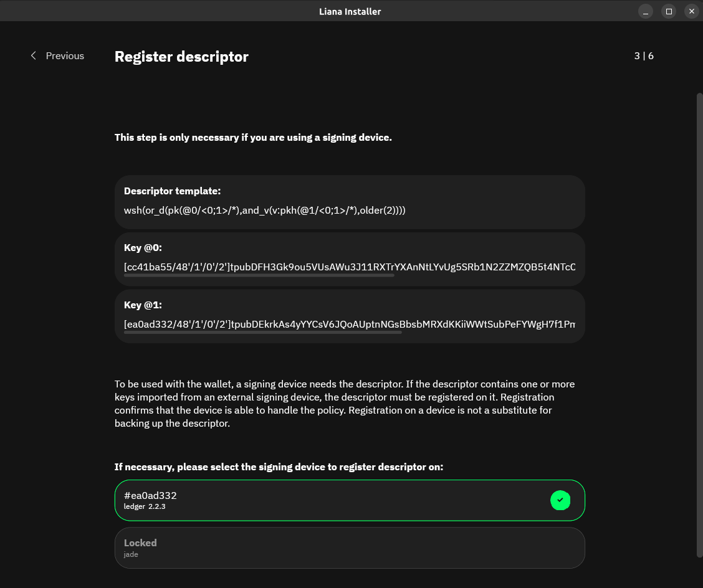Click the ledger 2.2.3 version label
Viewport: 703px width, 588px height.
145,506
